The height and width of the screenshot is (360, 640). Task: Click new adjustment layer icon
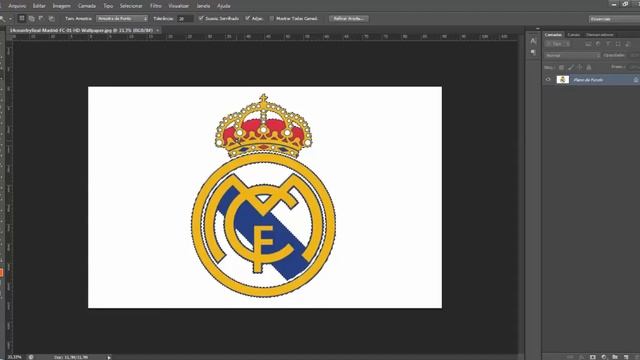pos(604,357)
